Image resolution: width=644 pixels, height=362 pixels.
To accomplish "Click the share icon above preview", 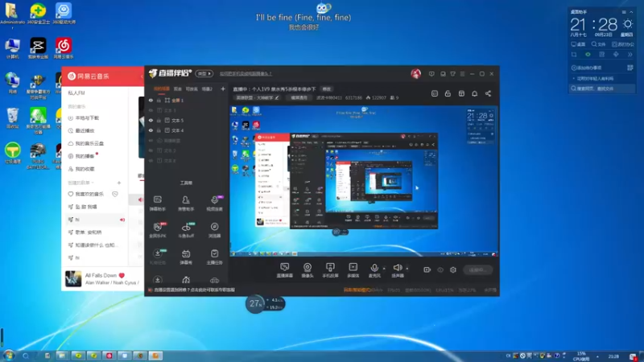I will [x=488, y=93].
